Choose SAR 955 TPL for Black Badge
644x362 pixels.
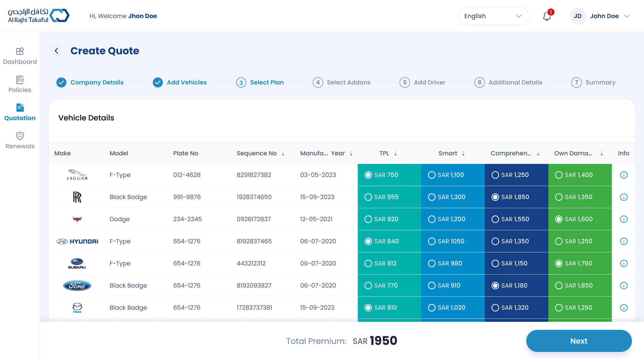[x=368, y=197]
